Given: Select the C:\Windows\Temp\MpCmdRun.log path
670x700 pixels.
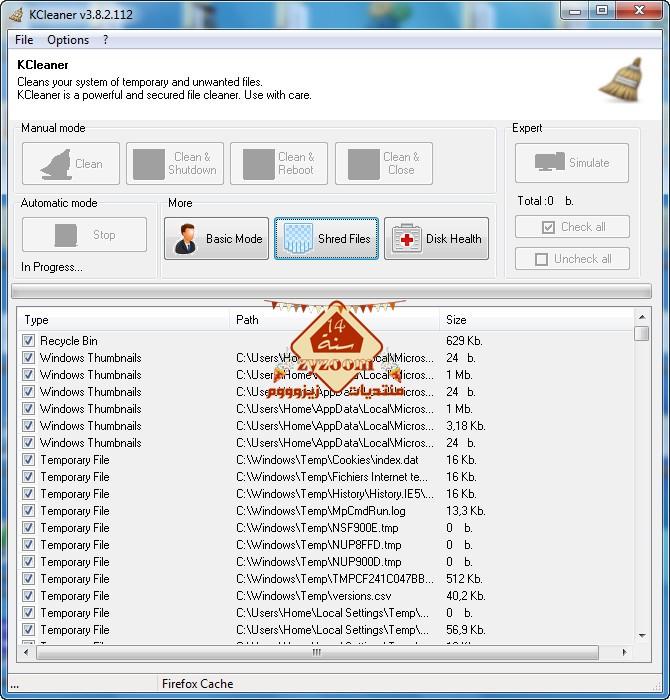Looking at the screenshot, I should click(x=321, y=511).
